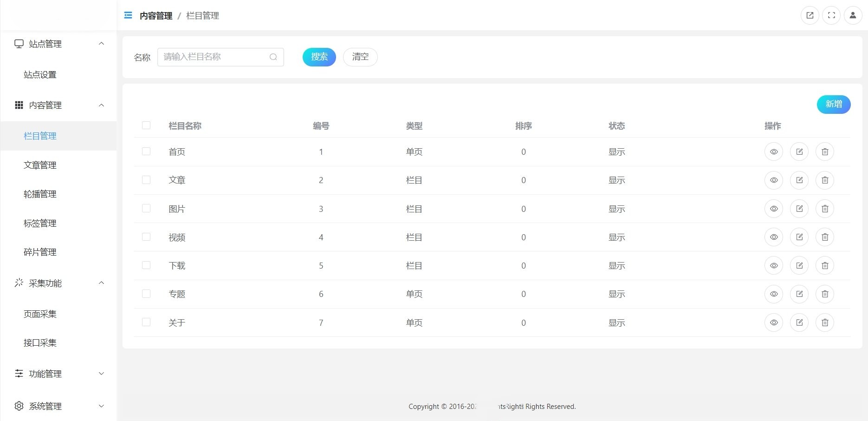Tick the checkbox for 首页 row
Viewport: 868px width, 421px height.
146,151
